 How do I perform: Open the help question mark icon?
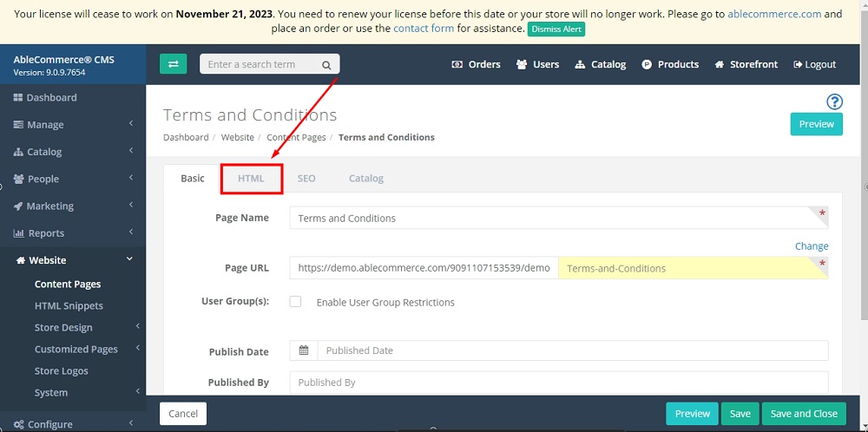click(x=834, y=101)
